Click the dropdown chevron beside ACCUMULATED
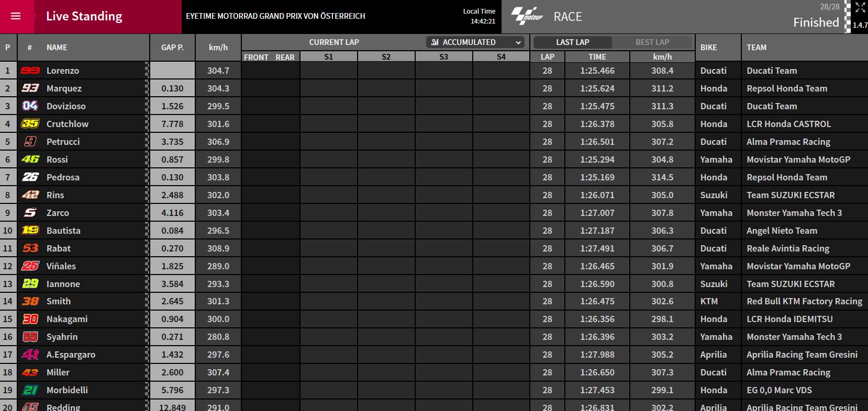 coord(518,42)
